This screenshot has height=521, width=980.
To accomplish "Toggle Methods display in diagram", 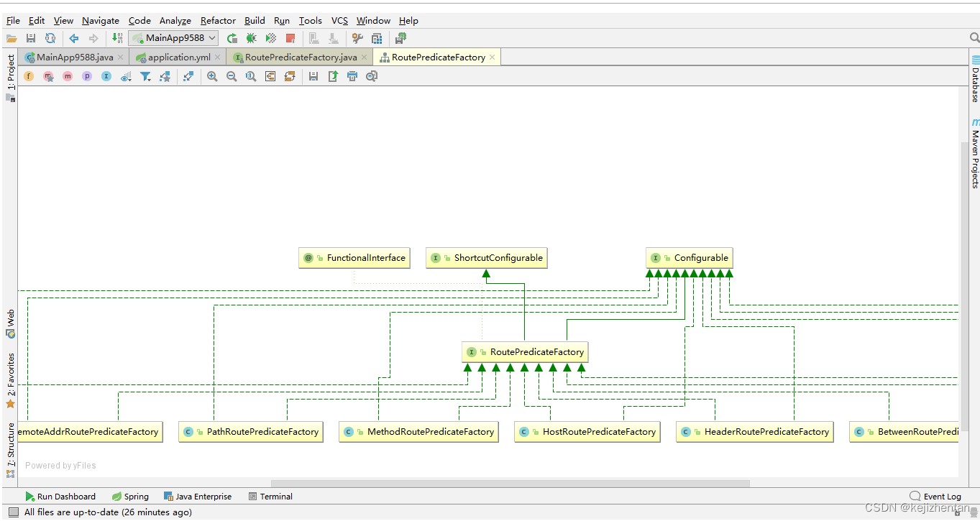I will point(68,76).
